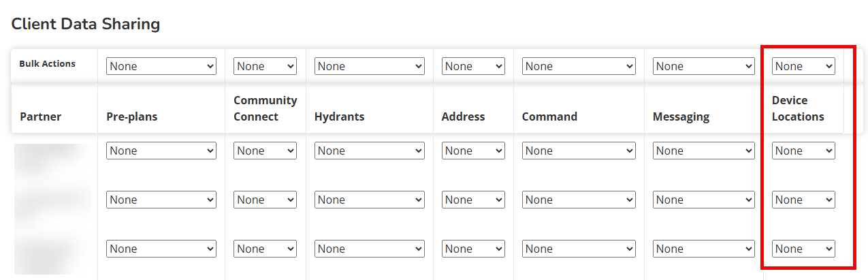
Task: Click the Device Locations column header
Action: click(x=798, y=108)
